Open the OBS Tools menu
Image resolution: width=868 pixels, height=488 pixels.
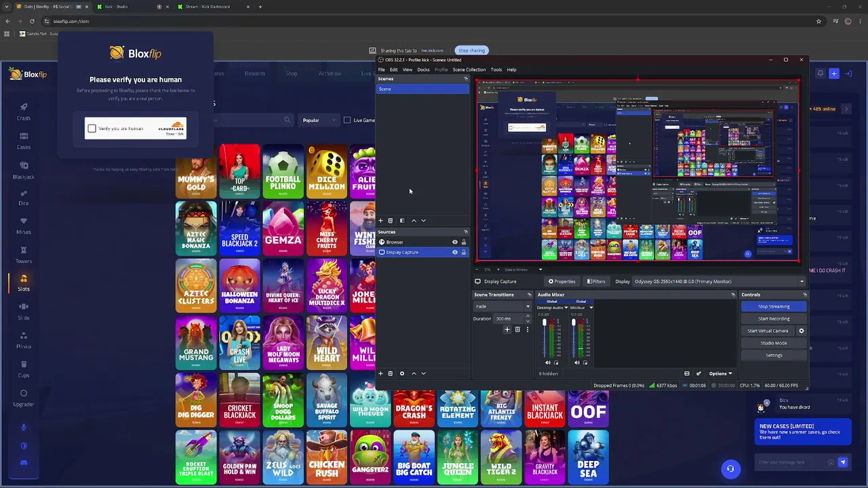coord(496,70)
